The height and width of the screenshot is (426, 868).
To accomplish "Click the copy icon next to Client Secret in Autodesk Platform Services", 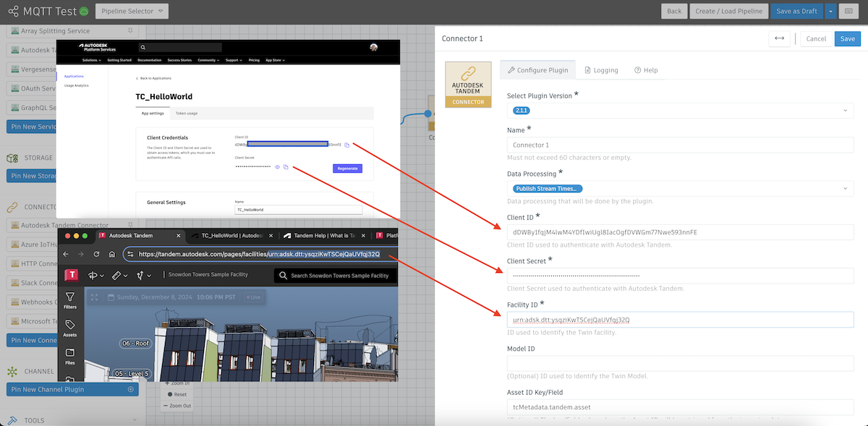I will tap(286, 167).
